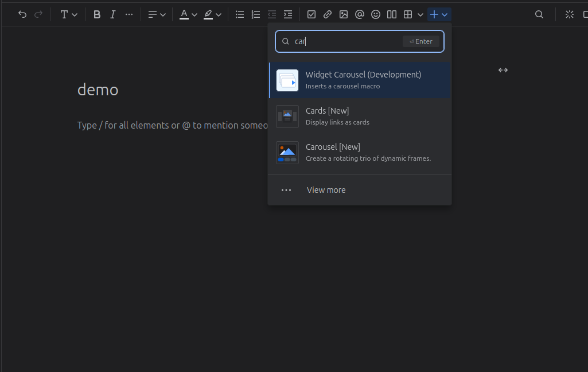Click the text color A icon
This screenshot has height=372, width=588.
[x=184, y=15]
